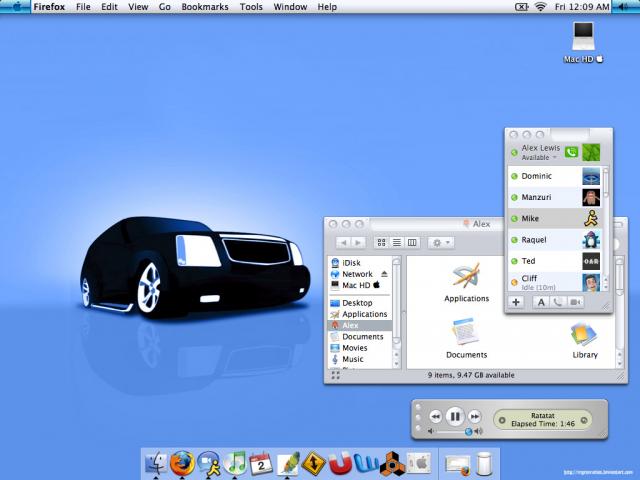This screenshot has width=640, height=480.
Task: Open the orange-black hexagon dock icon
Action: click(392, 464)
